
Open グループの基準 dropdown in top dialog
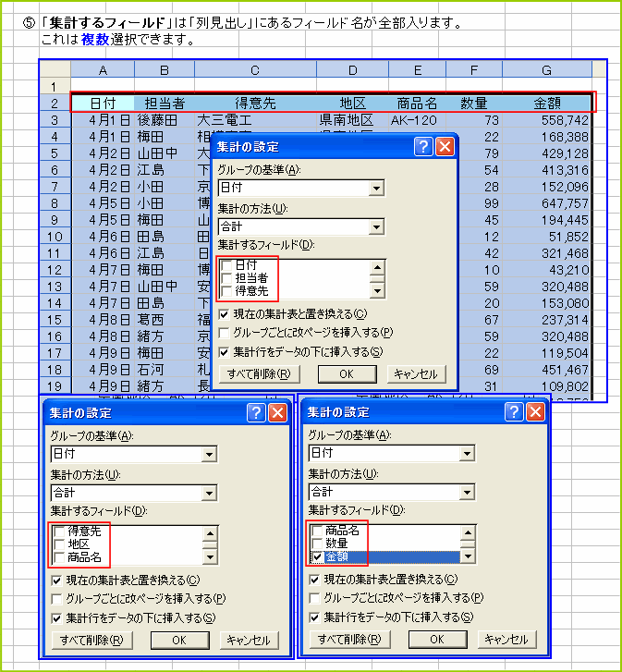coord(376,189)
